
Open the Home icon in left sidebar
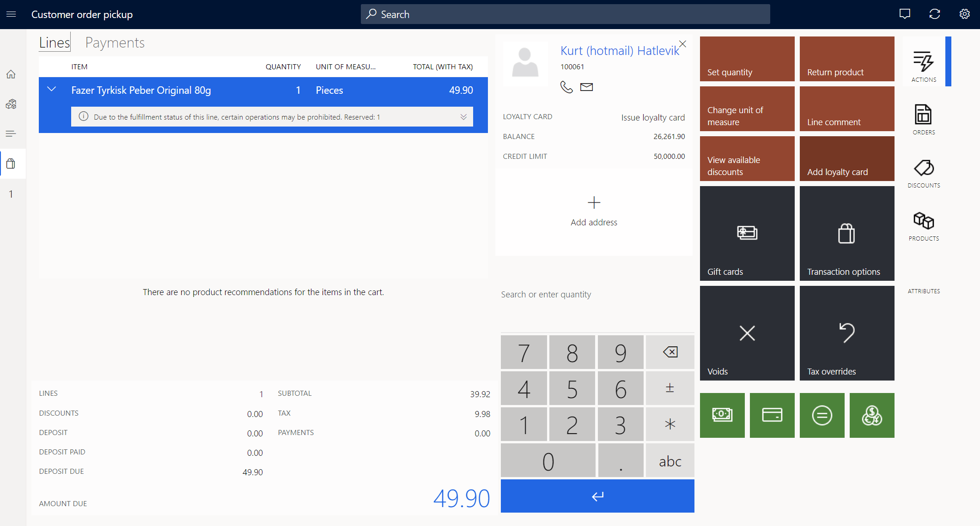click(11, 74)
